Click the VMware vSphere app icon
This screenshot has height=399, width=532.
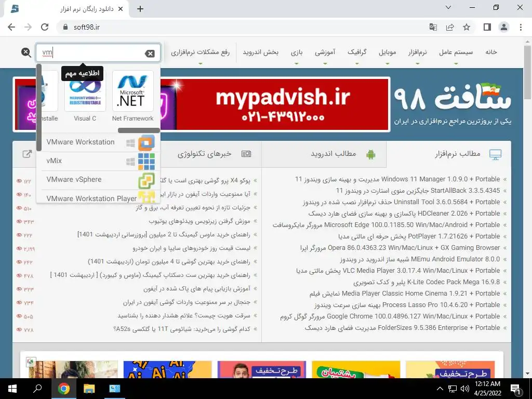(147, 180)
